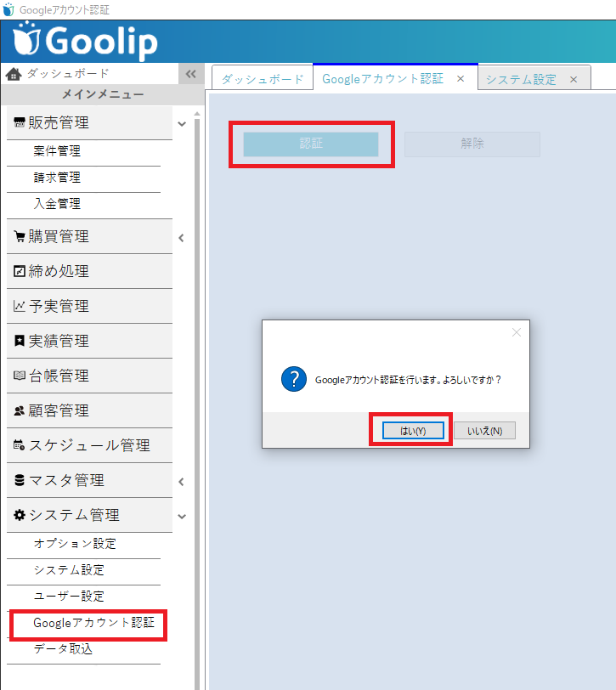Decline with いいえ(N) in the dialog
The width and height of the screenshot is (616, 690).
pyautogui.click(x=484, y=430)
